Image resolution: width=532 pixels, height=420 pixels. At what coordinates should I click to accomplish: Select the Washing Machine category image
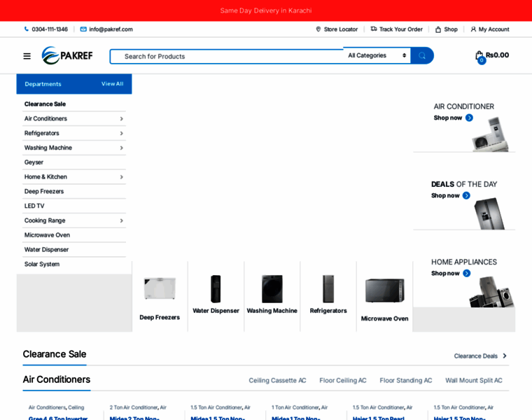tap(272, 288)
